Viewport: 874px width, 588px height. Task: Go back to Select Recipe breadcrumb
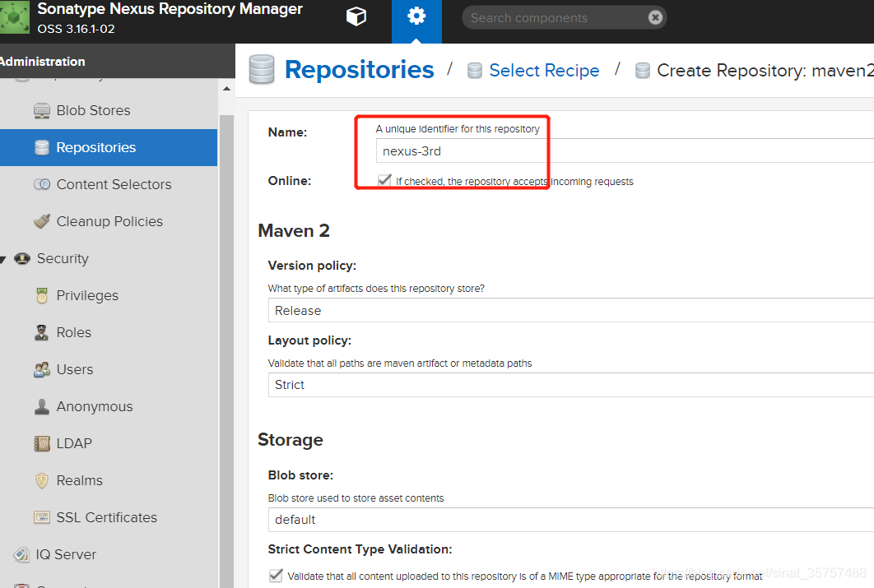544,71
